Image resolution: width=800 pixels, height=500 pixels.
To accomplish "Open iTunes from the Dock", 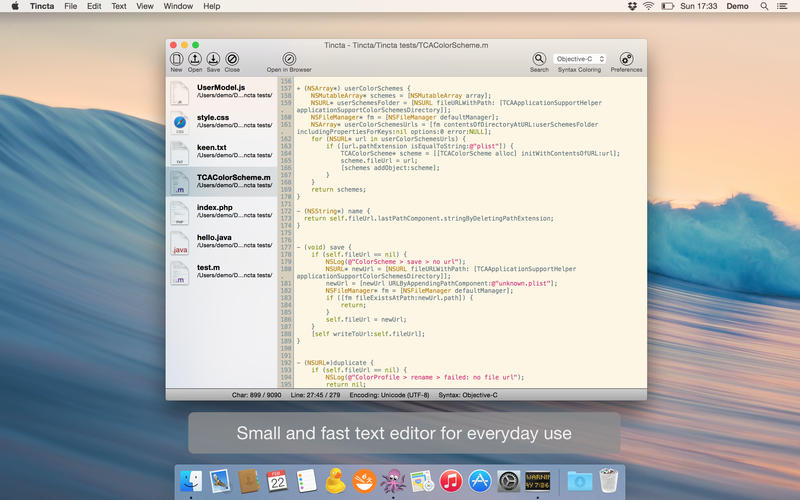I will pyautogui.click(x=451, y=481).
